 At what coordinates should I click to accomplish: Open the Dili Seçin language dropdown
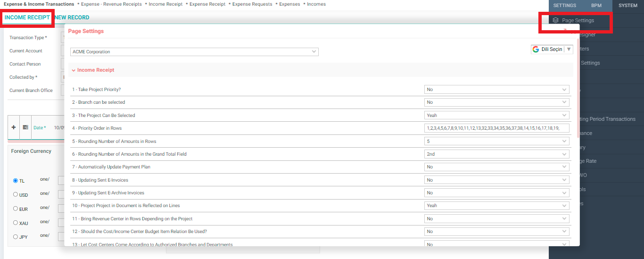(552, 50)
